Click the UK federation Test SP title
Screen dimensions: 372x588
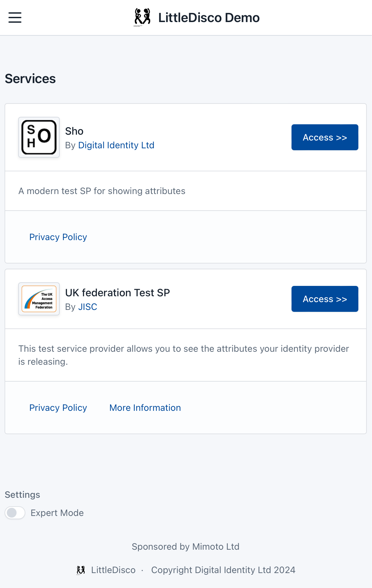118,293
